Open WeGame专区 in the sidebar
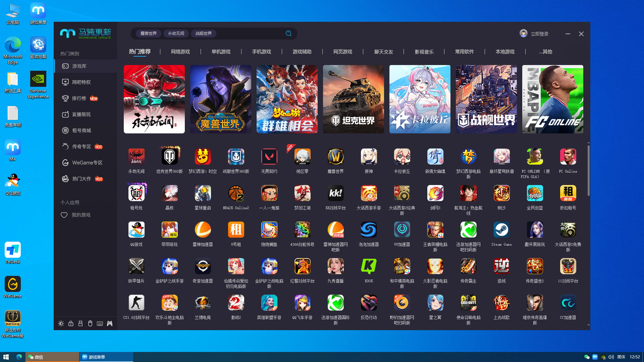The width and height of the screenshot is (644, 362). (87, 163)
